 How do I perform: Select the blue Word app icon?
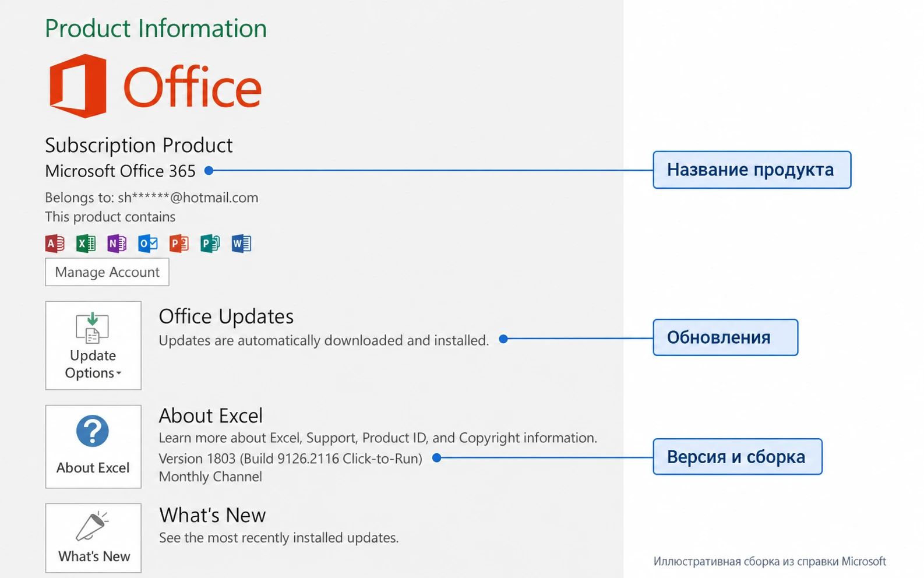(x=241, y=244)
